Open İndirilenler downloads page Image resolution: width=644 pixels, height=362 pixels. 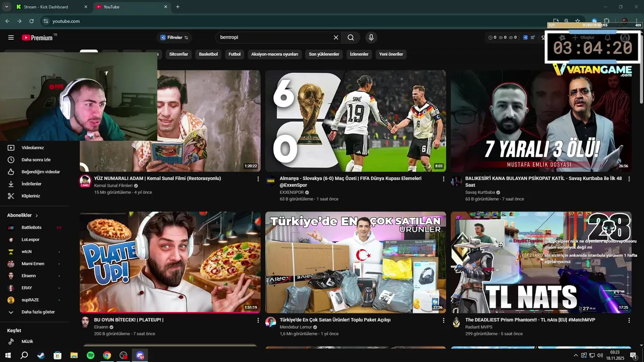pyautogui.click(x=35, y=184)
